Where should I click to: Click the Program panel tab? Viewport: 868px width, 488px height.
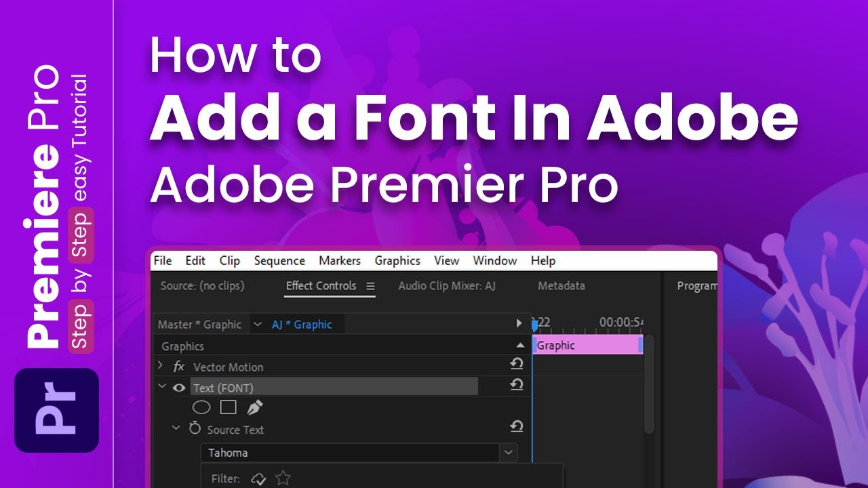tap(697, 286)
